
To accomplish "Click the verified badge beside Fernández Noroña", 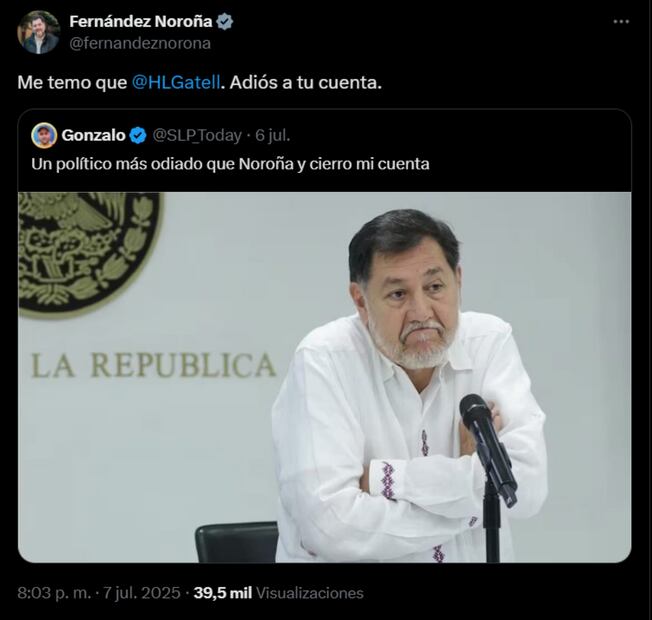I will click(226, 22).
